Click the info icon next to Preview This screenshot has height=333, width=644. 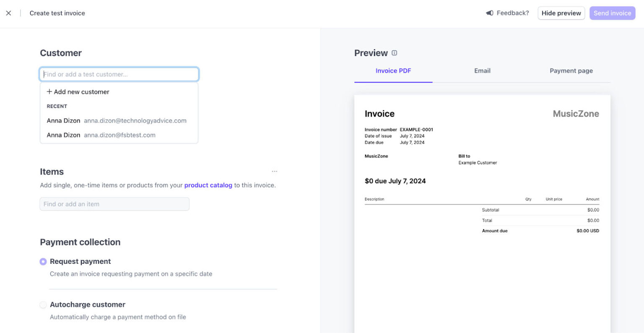click(394, 52)
